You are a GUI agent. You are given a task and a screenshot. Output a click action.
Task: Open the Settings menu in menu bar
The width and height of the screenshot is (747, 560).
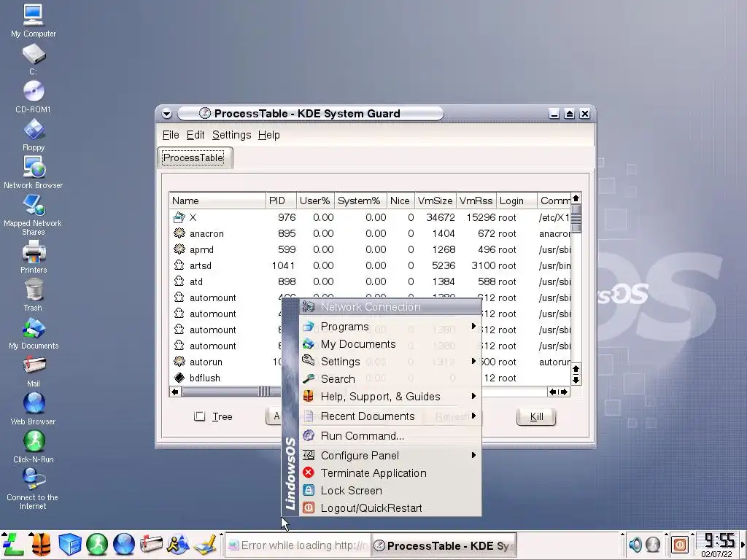tap(231, 135)
